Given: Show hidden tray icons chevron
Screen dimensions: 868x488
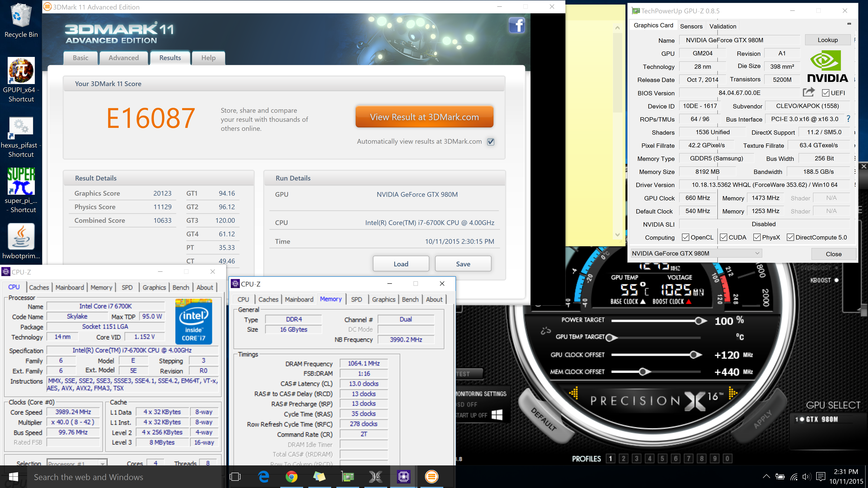Looking at the screenshot, I should pos(766,476).
